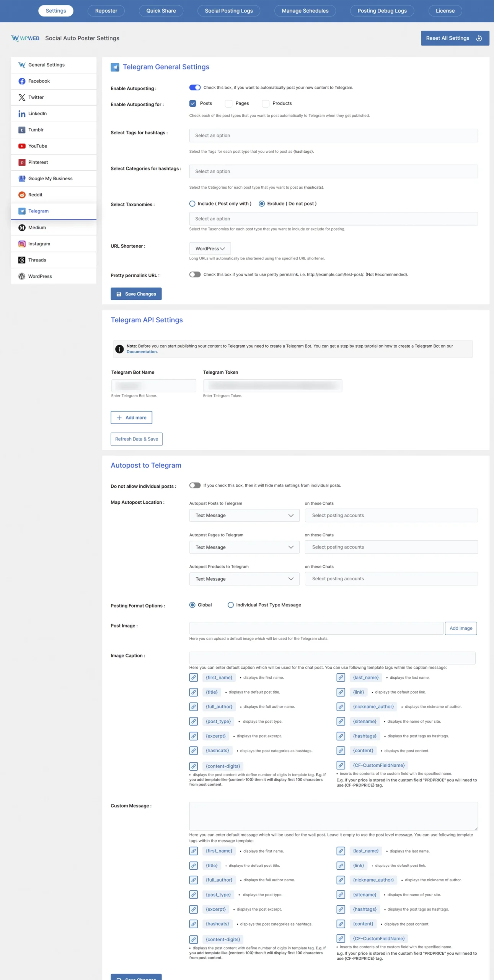Open the Documentation link
Image resolution: width=494 pixels, height=980 pixels.
tap(142, 352)
